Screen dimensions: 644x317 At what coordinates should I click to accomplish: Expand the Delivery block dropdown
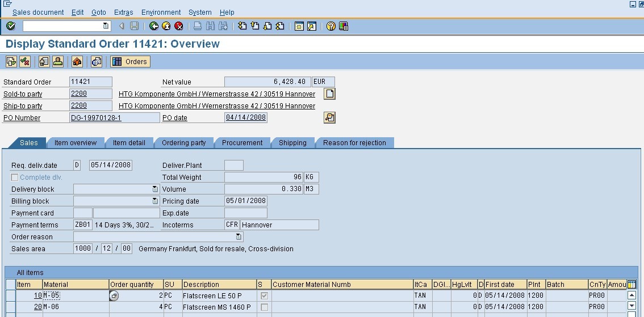pos(155,189)
